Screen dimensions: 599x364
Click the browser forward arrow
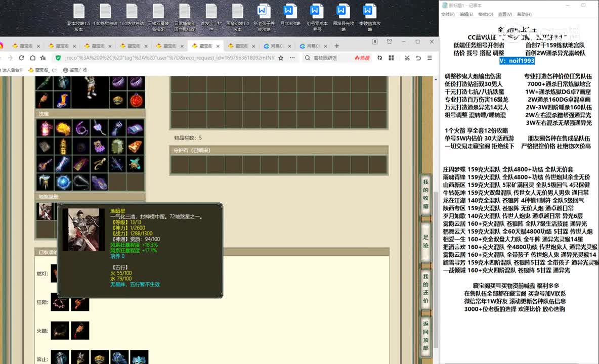[x=10, y=58]
